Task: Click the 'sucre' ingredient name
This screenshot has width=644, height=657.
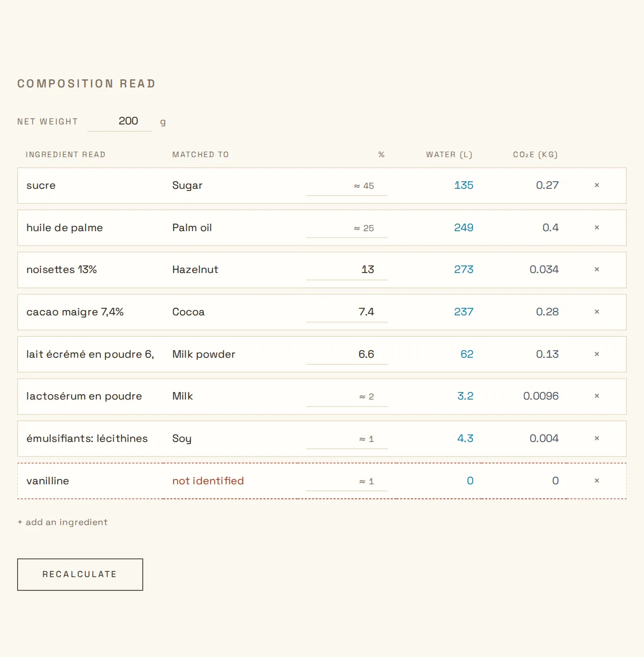Action: [x=41, y=186]
